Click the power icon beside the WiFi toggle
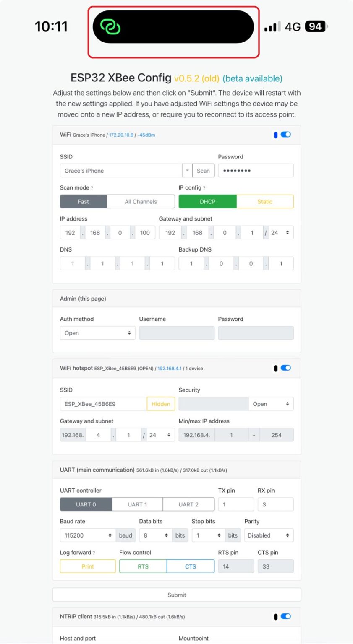Screen dimensions: 353x644 (275, 135)
